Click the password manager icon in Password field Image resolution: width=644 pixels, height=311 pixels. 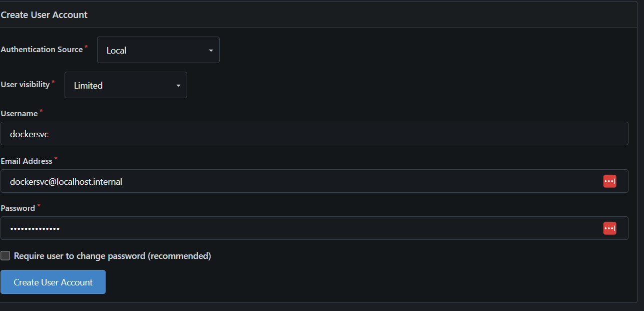pyautogui.click(x=609, y=228)
